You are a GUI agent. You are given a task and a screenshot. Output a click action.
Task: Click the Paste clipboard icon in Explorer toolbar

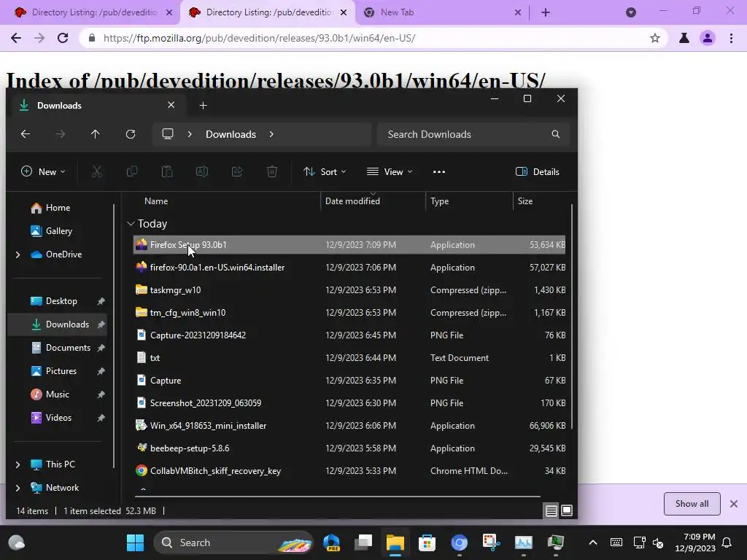point(167,171)
